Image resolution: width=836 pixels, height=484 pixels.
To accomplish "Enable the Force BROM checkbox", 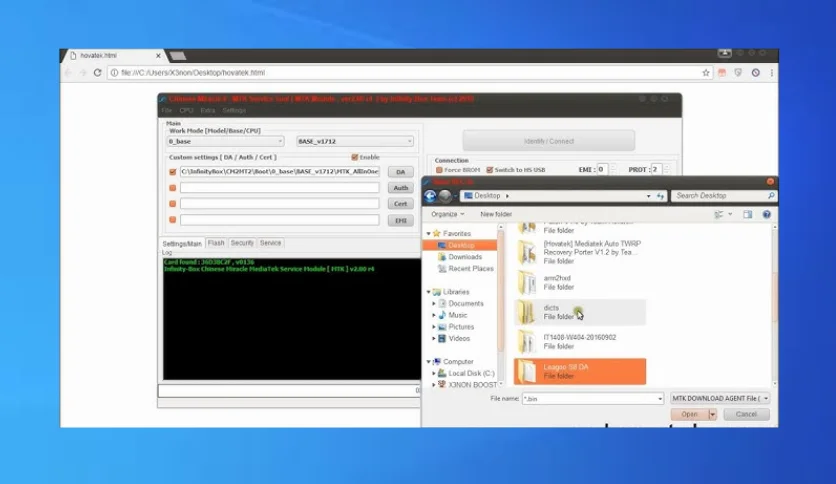I will coord(439,170).
